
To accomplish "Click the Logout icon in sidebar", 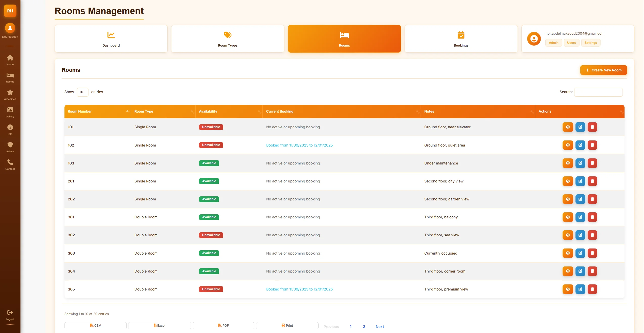I will [10, 312].
